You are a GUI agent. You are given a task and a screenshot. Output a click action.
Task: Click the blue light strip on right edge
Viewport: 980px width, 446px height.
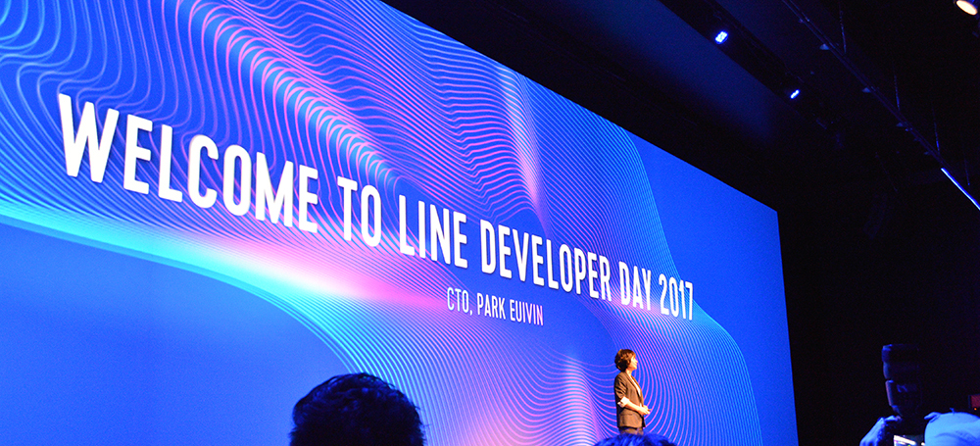(x=960, y=188)
